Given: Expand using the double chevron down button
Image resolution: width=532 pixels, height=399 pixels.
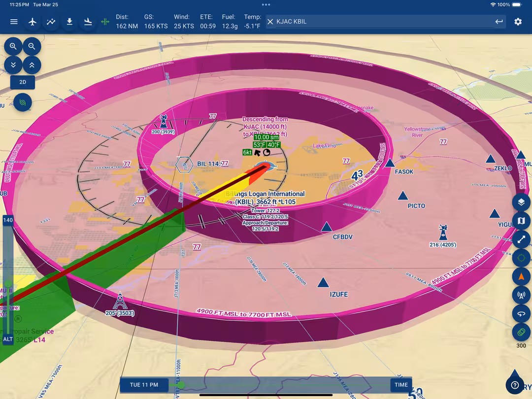Looking at the screenshot, I should (x=13, y=65).
